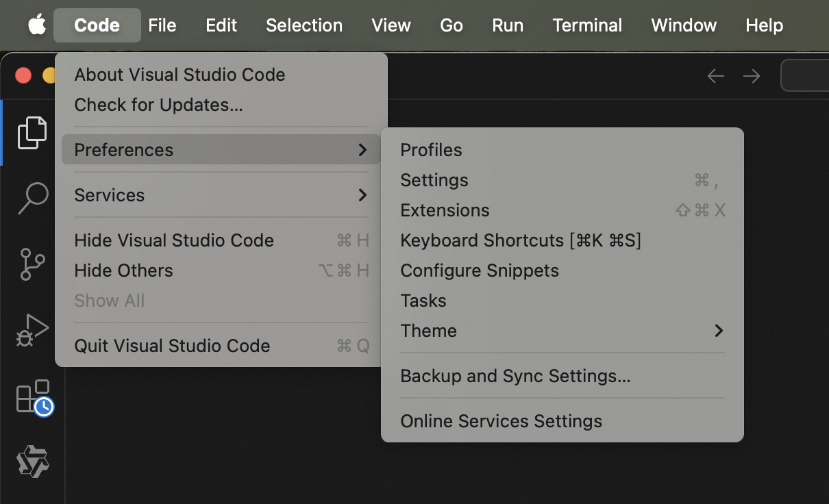The image size is (829, 504).
Task: Select Profiles in Preferences submenu
Action: [x=562, y=150]
